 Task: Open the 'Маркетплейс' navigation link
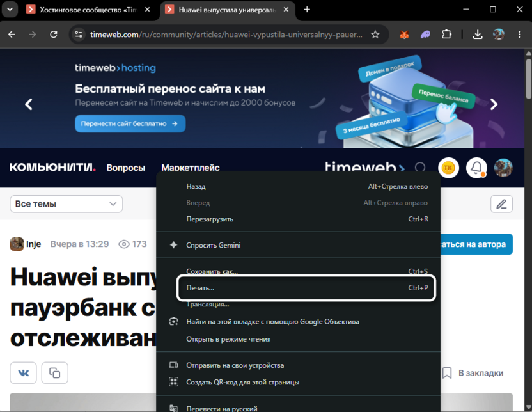pyautogui.click(x=191, y=168)
